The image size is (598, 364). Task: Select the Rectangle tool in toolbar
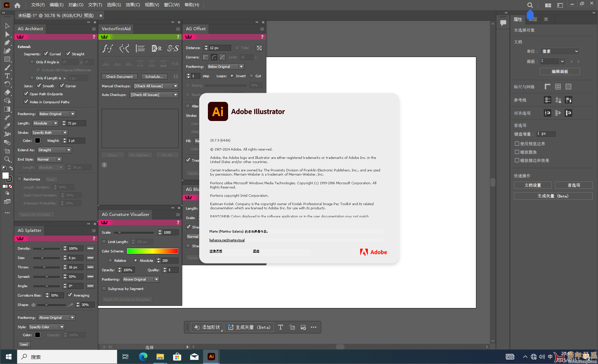tap(7, 59)
